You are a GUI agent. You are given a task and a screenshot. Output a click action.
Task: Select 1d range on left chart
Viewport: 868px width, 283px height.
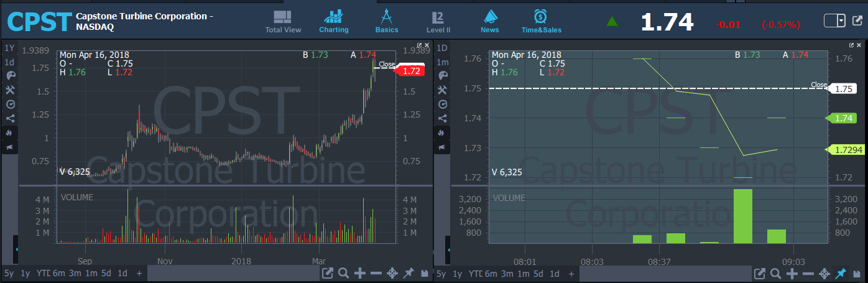(122, 274)
